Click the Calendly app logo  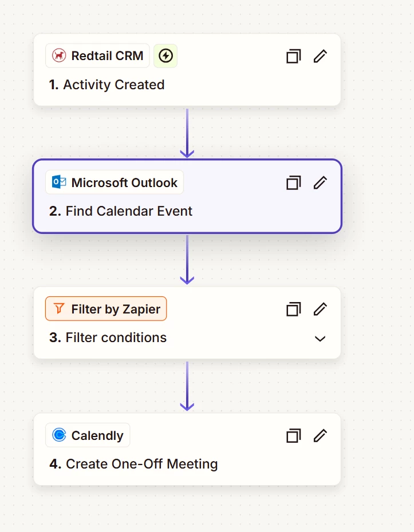[x=59, y=435]
